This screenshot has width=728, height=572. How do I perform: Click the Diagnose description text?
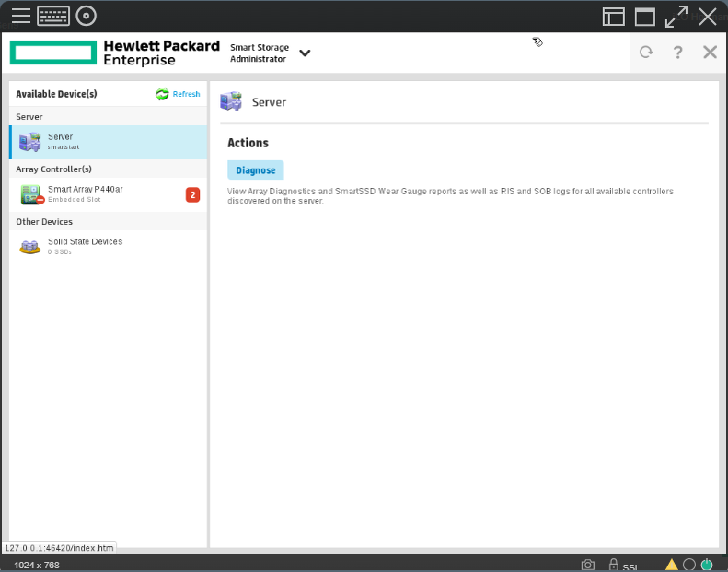pyautogui.click(x=450, y=195)
